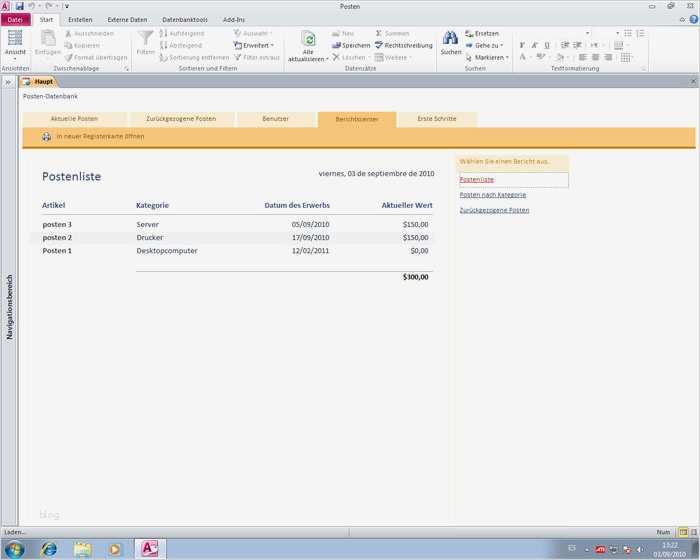
Task: Open the Posten nach Kategorie report link
Action: pyautogui.click(x=492, y=195)
